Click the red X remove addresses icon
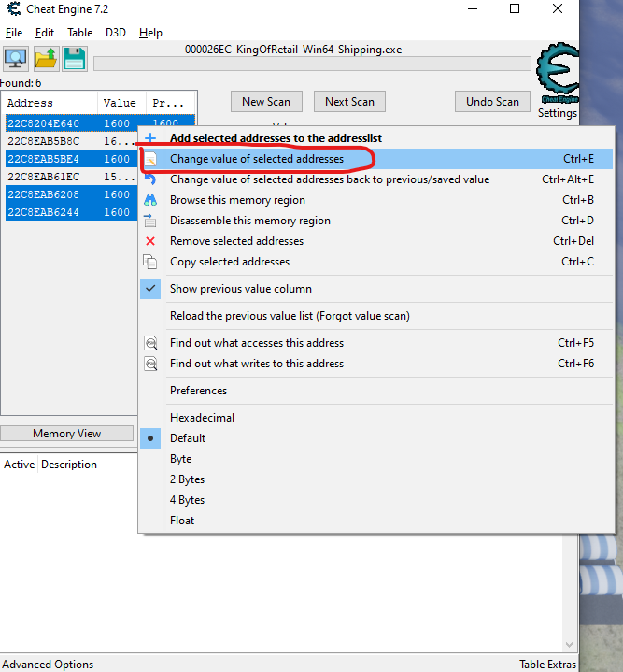Image resolution: width=623 pixels, height=672 pixels. coord(150,241)
